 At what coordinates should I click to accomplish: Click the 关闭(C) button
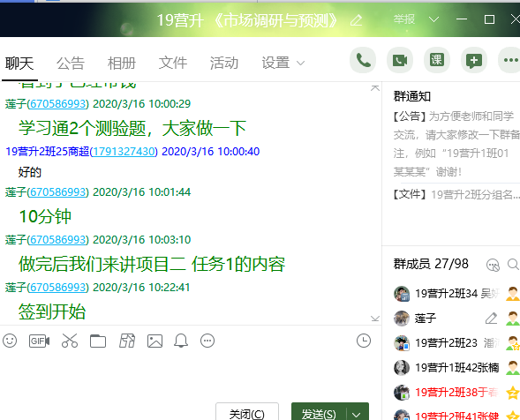coord(247,413)
